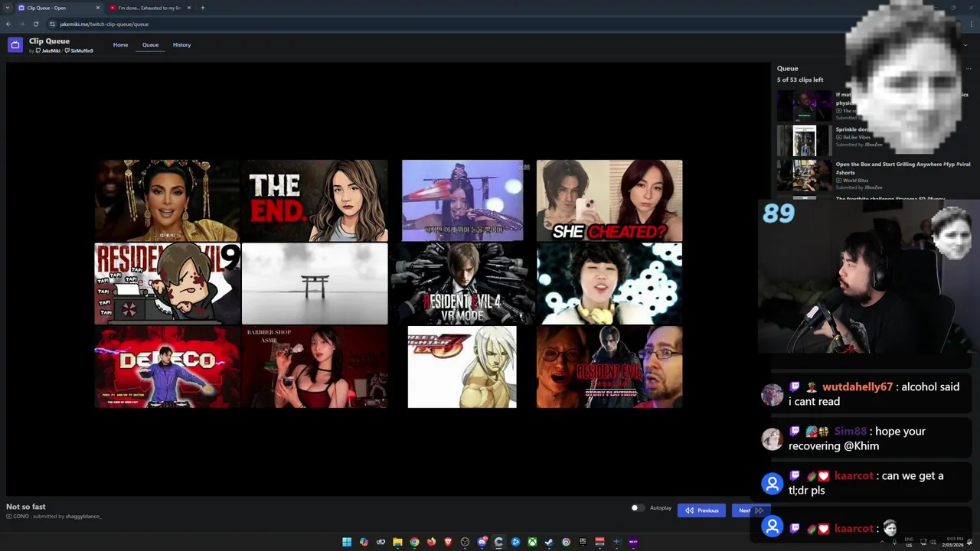This screenshot has height=551, width=980.
Task: Click the grey torii gate thumbnail
Action: pos(315,284)
